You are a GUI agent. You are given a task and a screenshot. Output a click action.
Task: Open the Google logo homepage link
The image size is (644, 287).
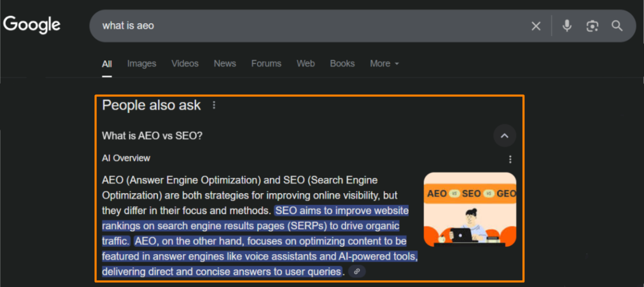32,25
